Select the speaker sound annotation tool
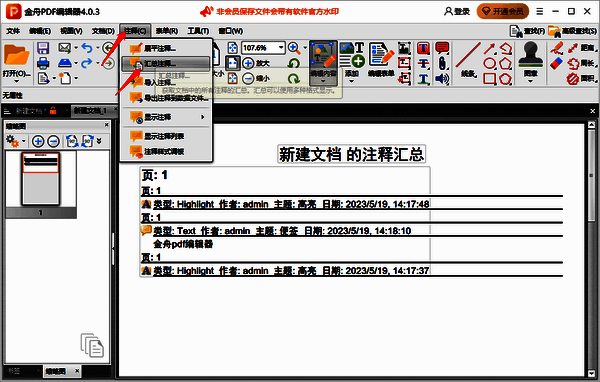Viewport: 600px width, 382px height. pos(442,79)
